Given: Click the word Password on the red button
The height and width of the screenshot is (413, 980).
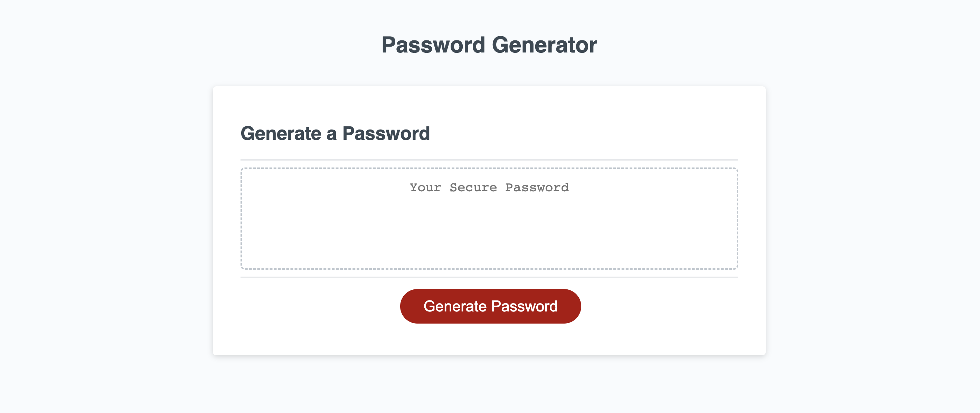Looking at the screenshot, I should [524, 306].
